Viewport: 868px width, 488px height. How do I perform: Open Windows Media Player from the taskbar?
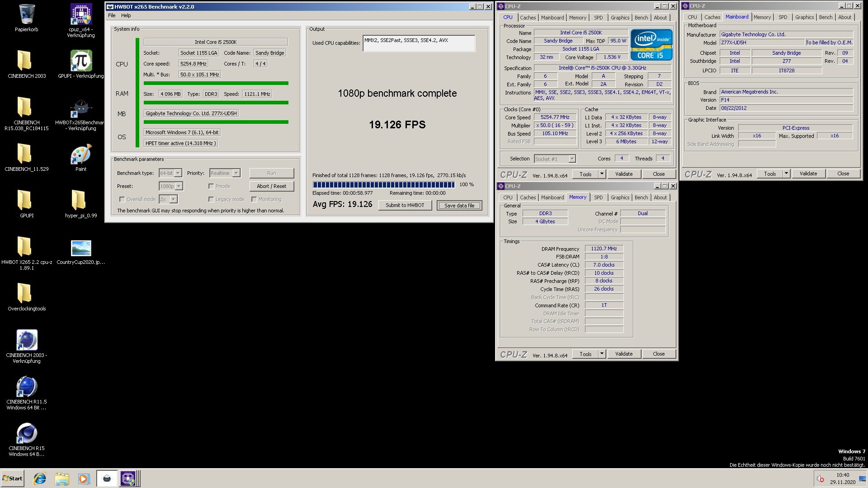click(x=84, y=479)
